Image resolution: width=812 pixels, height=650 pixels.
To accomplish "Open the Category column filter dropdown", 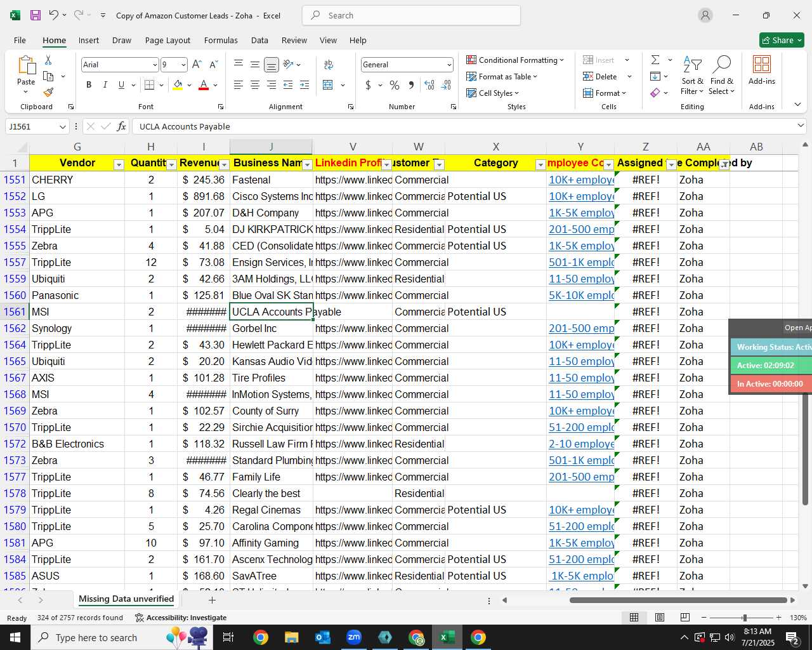I will point(540,165).
